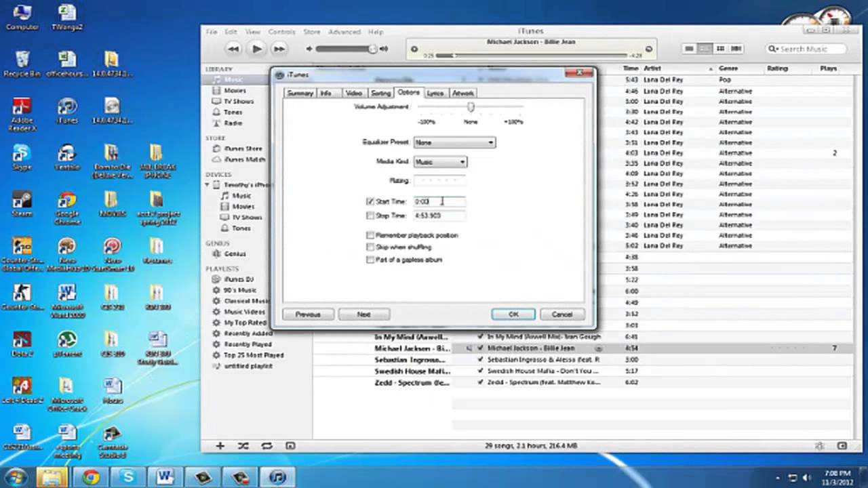This screenshot has width=868, height=488.
Task: Select Genius in the sidebar
Action: pos(234,253)
